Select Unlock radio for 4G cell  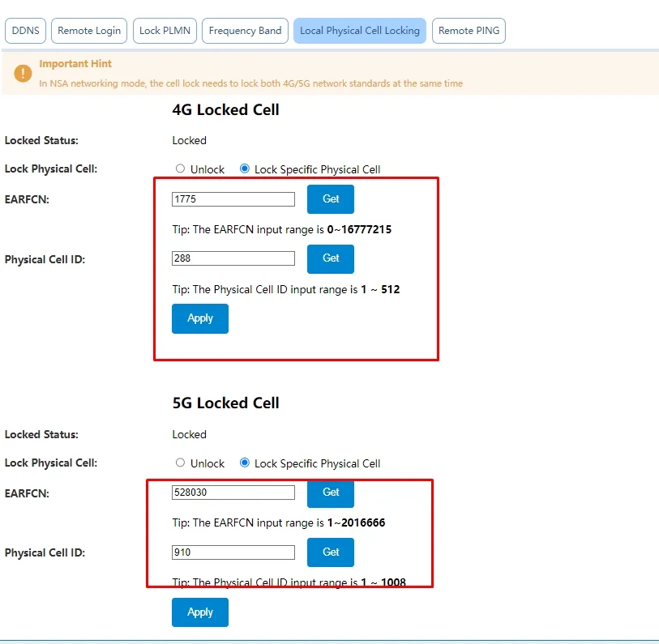pyautogui.click(x=180, y=168)
